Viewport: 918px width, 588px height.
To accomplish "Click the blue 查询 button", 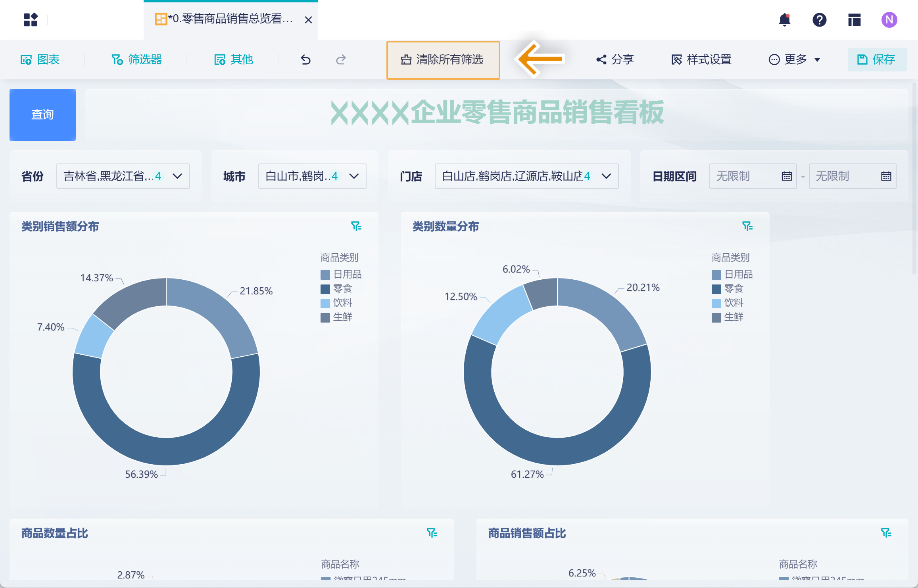I will [x=42, y=115].
